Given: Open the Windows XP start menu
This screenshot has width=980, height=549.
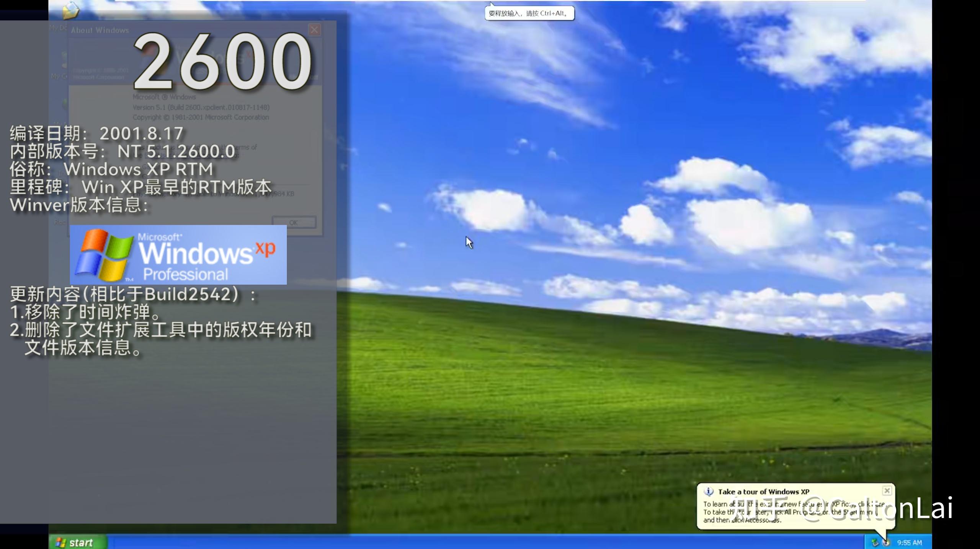Looking at the screenshot, I should point(78,542).
